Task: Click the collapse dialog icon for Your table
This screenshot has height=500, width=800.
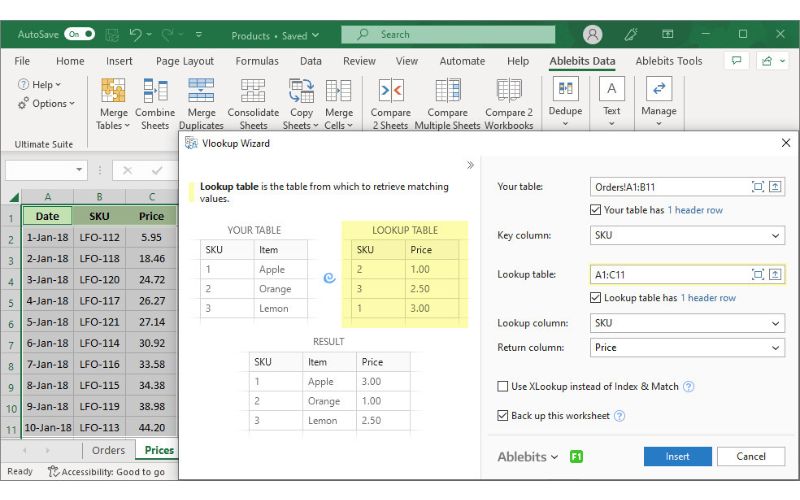Action: click(x=775, y=187)
